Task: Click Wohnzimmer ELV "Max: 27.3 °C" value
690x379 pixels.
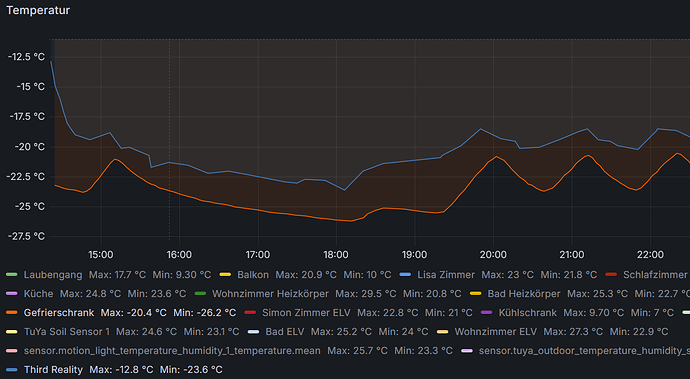Action: pyautogui.click(x=573, y=331)
